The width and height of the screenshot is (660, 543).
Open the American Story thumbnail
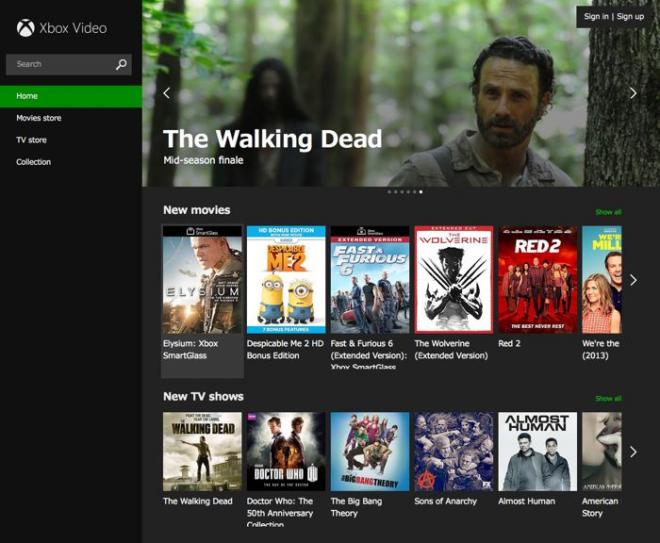pyautogui.click(x=602, y=452)
